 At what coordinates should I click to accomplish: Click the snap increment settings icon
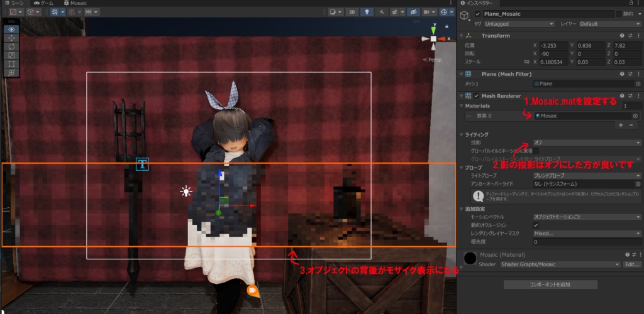[88, 12]
